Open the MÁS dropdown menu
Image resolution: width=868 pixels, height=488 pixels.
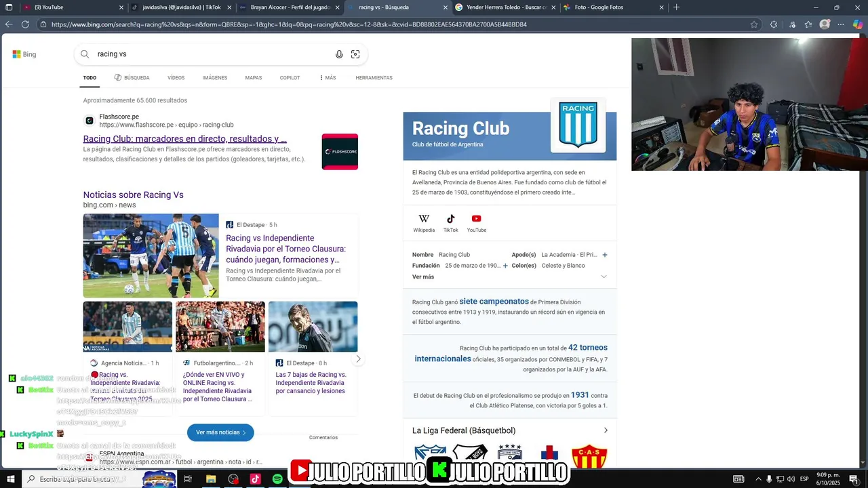tap(328, 78)
